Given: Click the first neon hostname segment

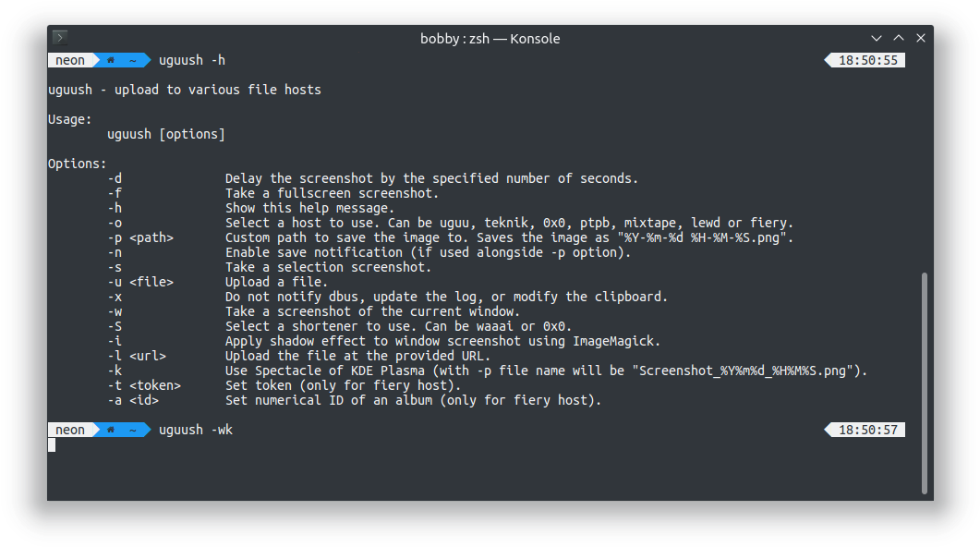Looking at the screenshot, I should click(70, 60).
